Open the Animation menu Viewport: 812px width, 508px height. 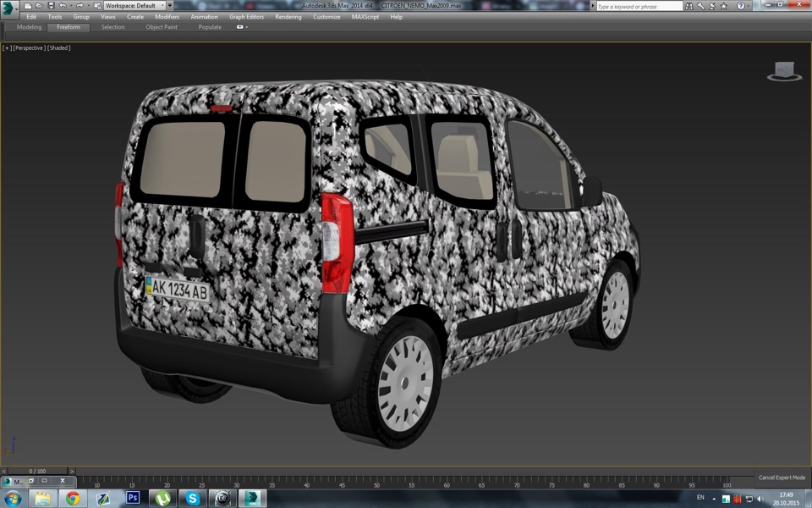pyautogui.click(x=204, y=17)
